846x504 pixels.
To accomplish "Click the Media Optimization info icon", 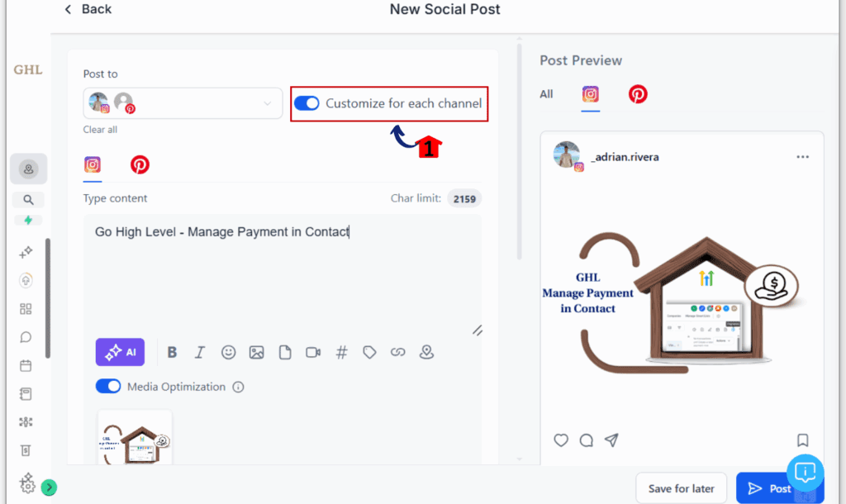I will (238, 387).
